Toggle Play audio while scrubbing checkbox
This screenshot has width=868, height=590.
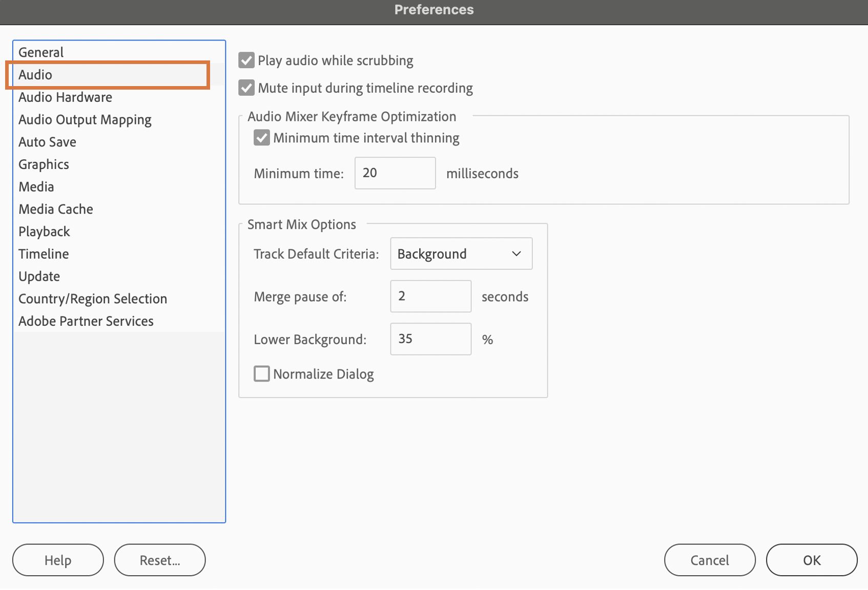coord(246,60)
